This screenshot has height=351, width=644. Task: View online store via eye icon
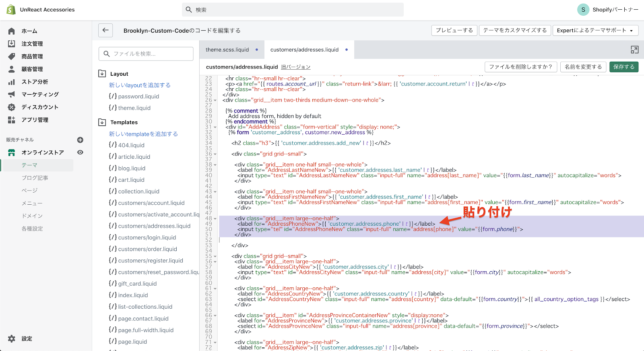tap(80, 152)
